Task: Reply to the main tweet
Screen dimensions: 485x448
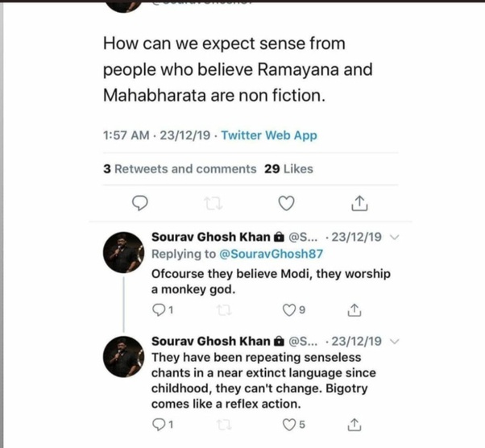Action: [139, 202]
